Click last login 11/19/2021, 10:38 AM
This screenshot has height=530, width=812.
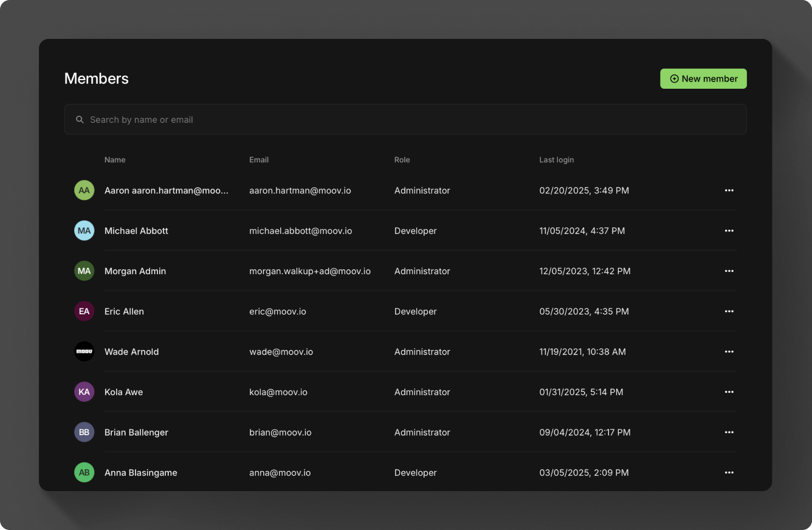click(582, 351)
